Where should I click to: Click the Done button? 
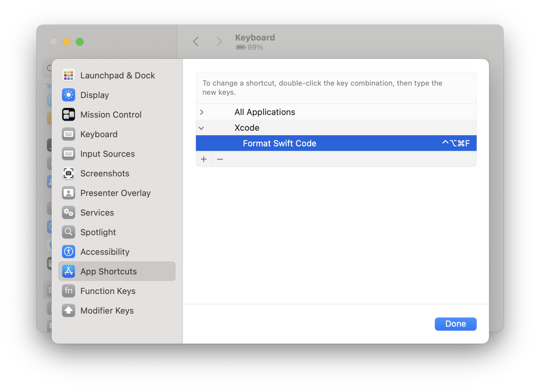[x=455, y=324]
